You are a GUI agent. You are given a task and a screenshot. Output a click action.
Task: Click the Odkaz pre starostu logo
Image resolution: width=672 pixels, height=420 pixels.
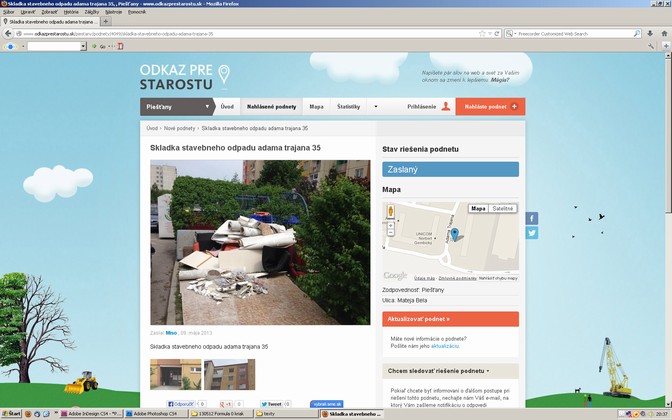(x=184, y=77)
